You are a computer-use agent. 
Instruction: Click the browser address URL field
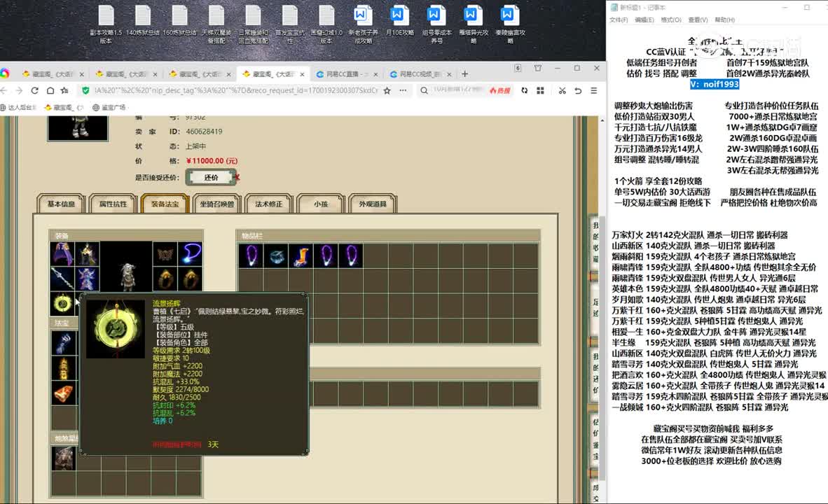pos(235,90)
